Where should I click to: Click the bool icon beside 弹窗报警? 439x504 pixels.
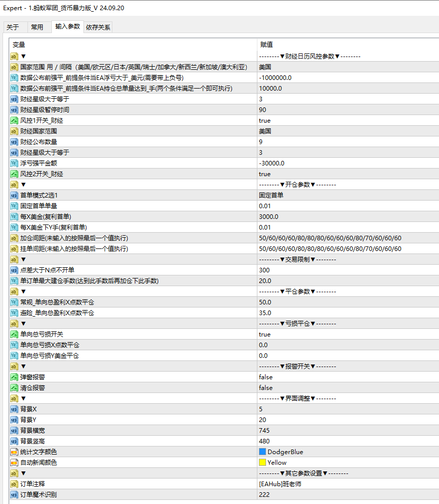14,377
